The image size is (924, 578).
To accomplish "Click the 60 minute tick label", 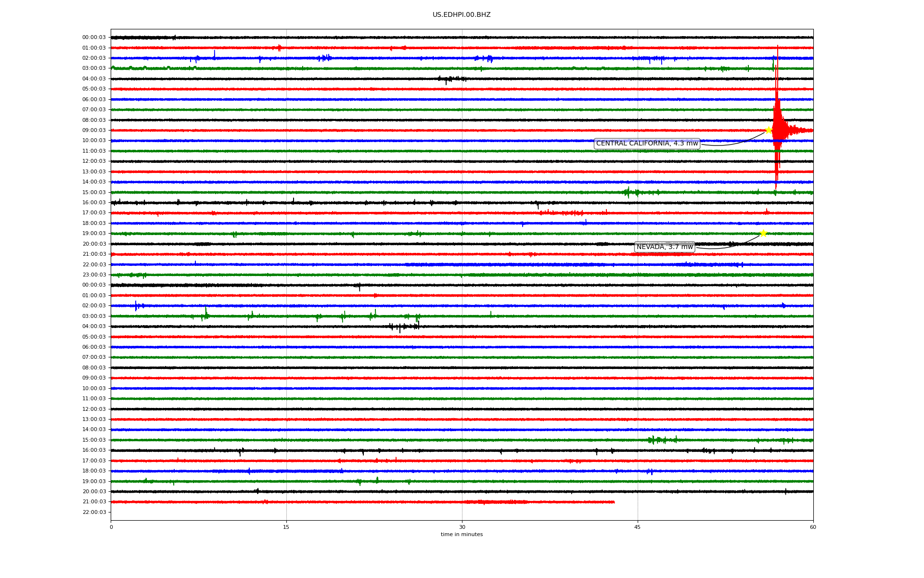I will click(x=813, y=527).
